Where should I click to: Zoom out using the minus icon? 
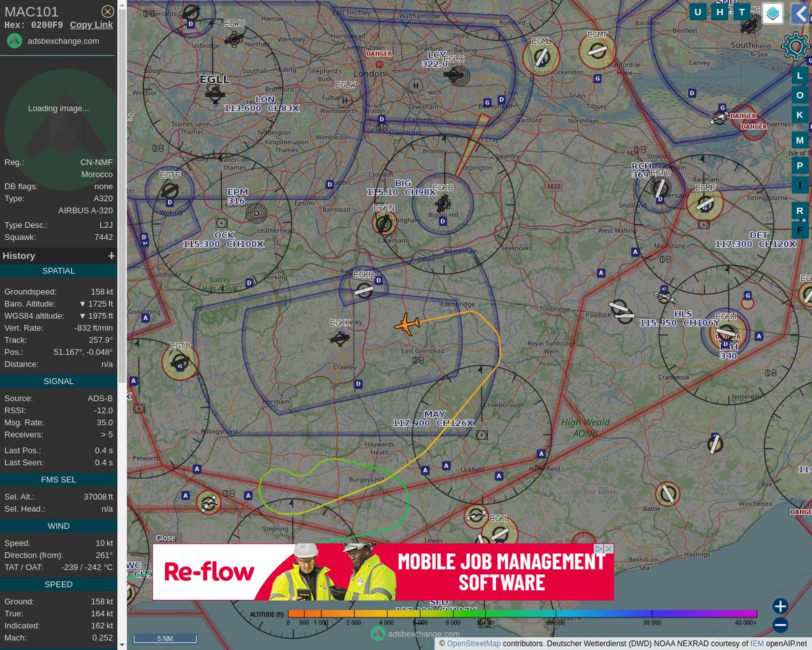tap(780, 624)
